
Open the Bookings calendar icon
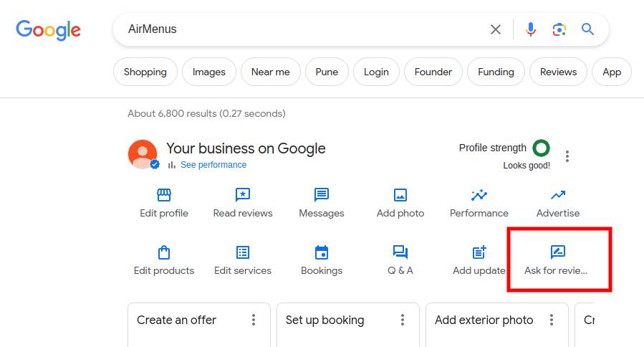[322, 252]
